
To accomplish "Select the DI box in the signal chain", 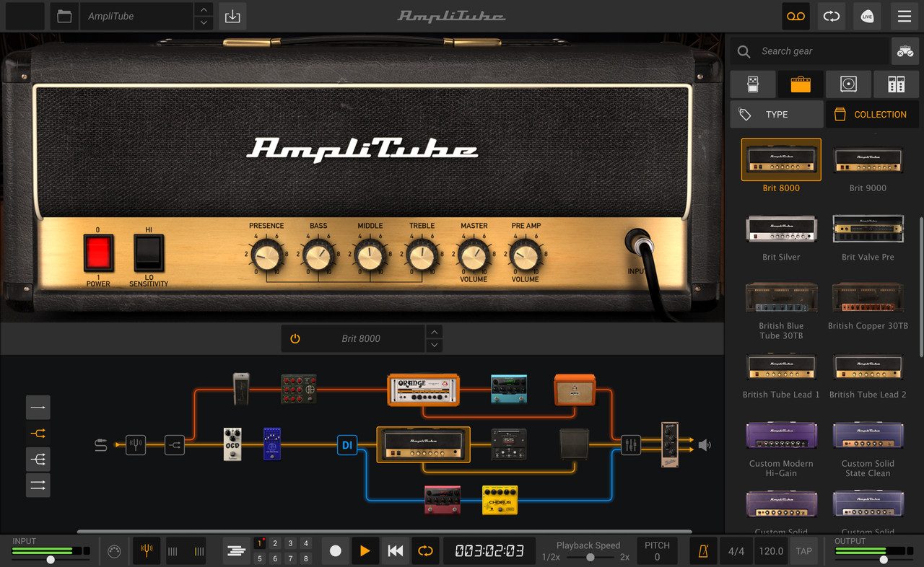I will [x=347, y=445].
